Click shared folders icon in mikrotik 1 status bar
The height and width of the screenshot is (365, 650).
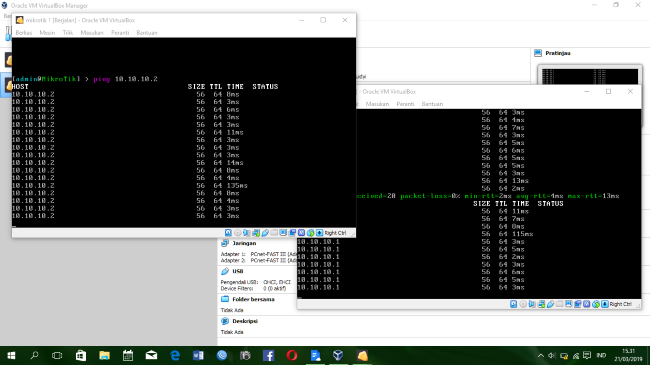[x=274, y=233]
